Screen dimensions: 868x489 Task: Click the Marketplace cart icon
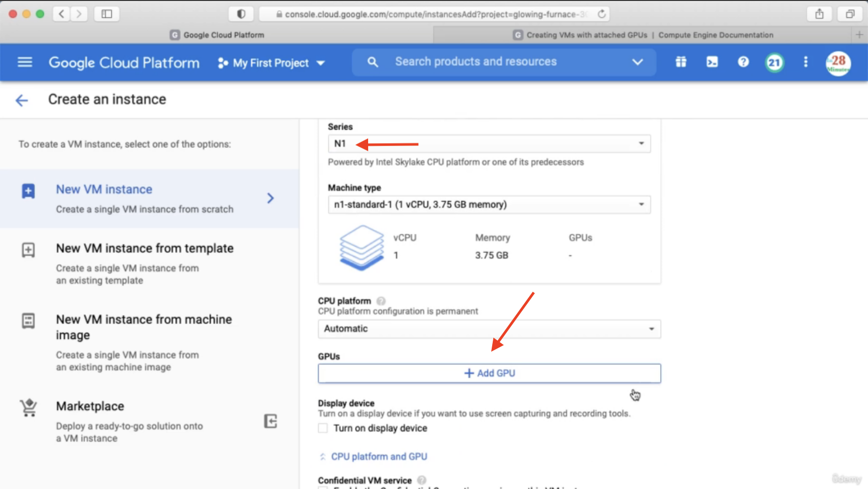click(29, 408)
